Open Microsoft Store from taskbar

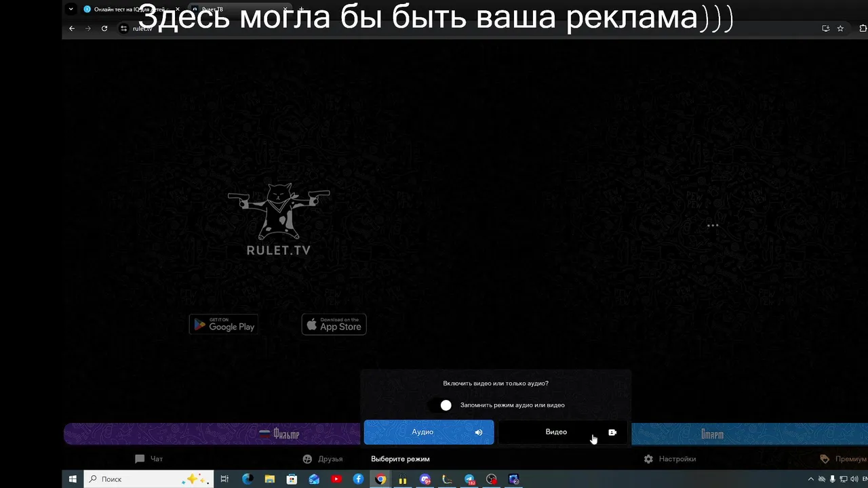click(x=292, y=479)
